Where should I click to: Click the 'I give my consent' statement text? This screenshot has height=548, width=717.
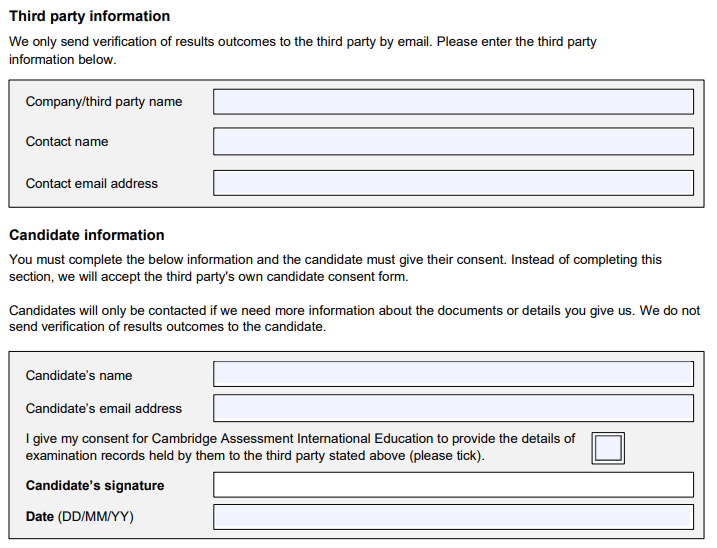click(300, 447)
